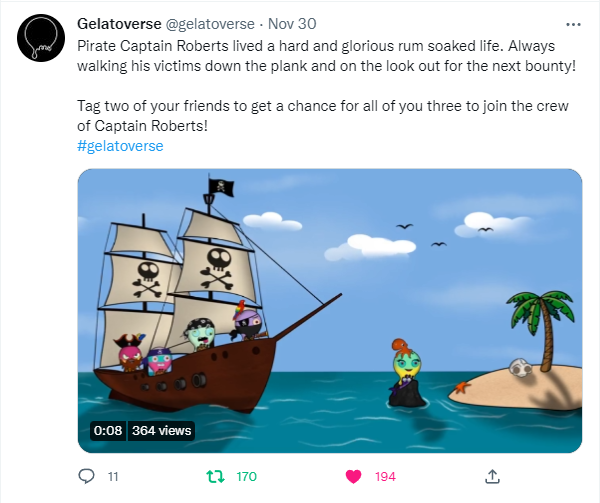Click the octopus-topped character on the rock
600x503 pixels.
[406, 363]
